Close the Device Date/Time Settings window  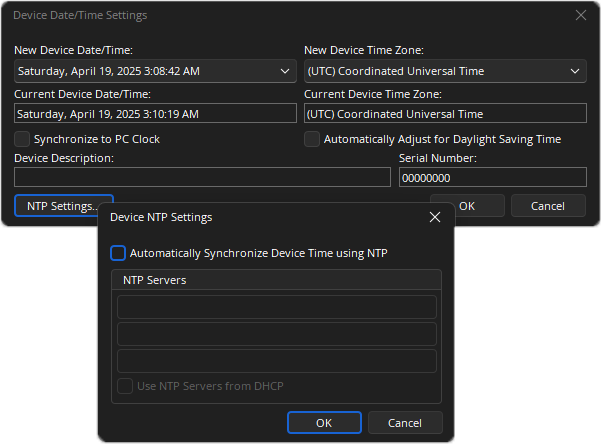581,15
